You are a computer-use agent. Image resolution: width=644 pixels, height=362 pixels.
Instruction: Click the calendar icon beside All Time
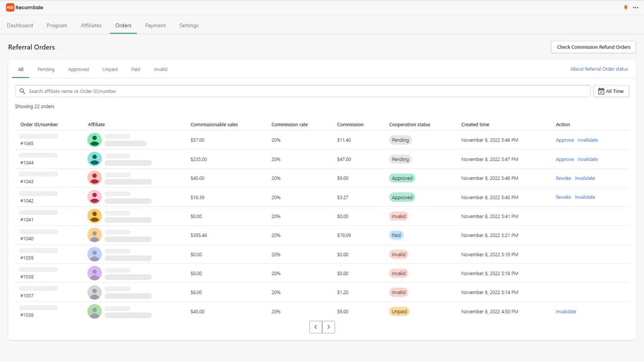pyautogui.click(x=601, y=91)
